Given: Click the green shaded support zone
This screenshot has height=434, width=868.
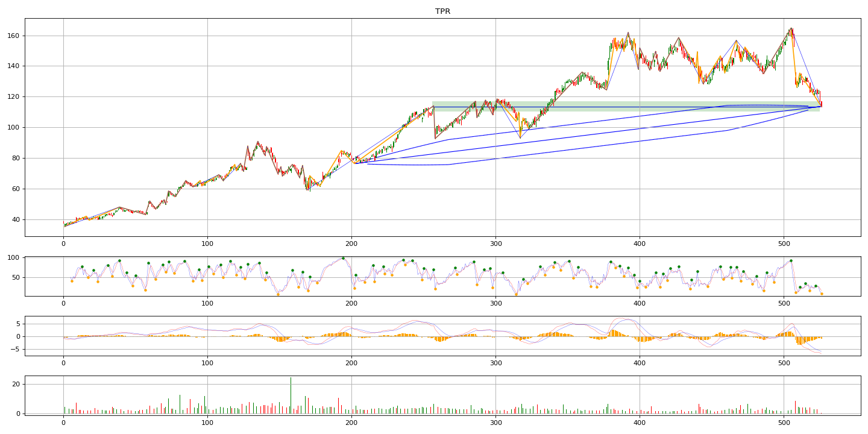Looking at the screenshot, I should point(626,106).
